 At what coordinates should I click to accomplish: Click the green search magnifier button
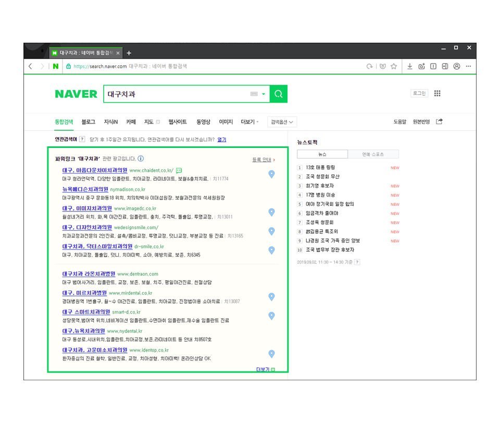[278, 94]
